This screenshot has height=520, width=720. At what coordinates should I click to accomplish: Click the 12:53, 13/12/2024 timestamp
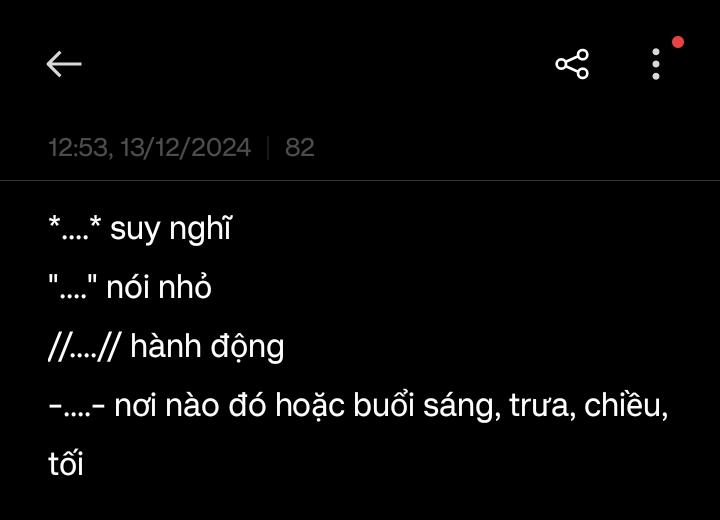(150, 148)
